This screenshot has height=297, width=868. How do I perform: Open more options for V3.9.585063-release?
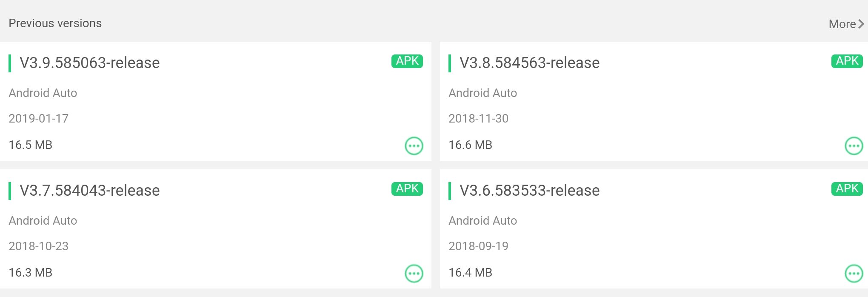pos(414,146)
